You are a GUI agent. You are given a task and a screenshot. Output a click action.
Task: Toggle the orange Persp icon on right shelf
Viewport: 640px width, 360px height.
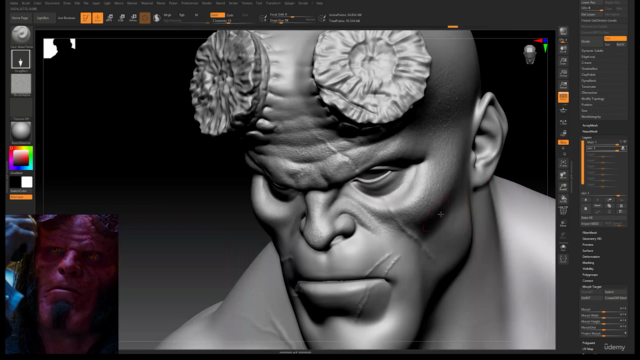563,97
